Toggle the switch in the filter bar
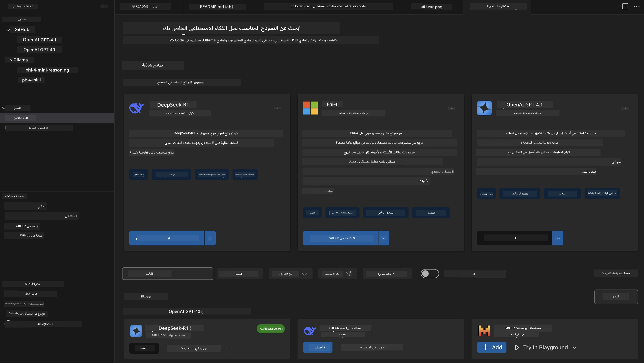 click(x=430, y=274)
